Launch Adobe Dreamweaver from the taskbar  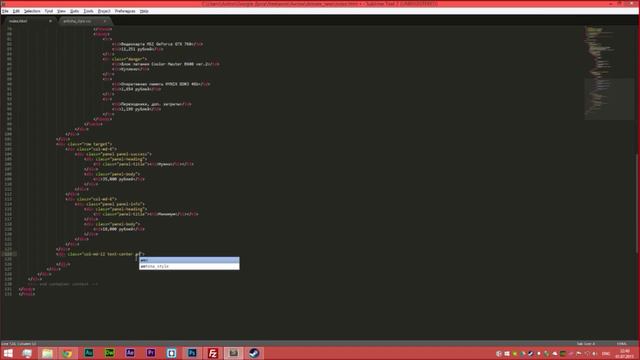click(x=109, y=353)
